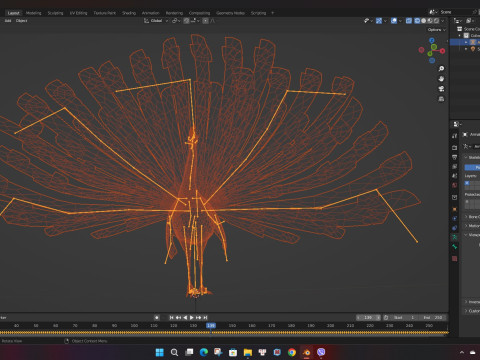Open the Tool properties tab
480x360 pixels.
point(455,136)
